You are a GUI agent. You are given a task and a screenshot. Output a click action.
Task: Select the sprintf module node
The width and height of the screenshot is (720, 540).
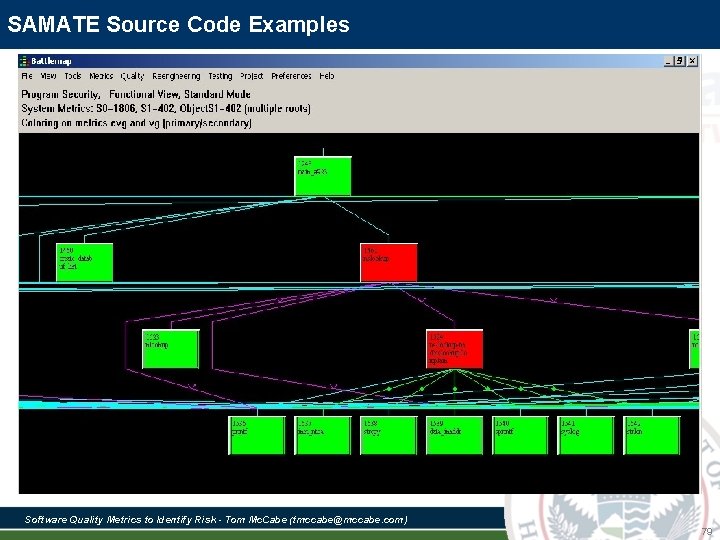tap(521, 435)
